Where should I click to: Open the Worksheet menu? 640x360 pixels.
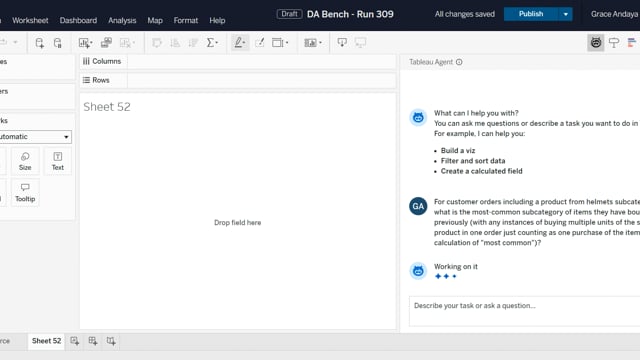[30, 20]
